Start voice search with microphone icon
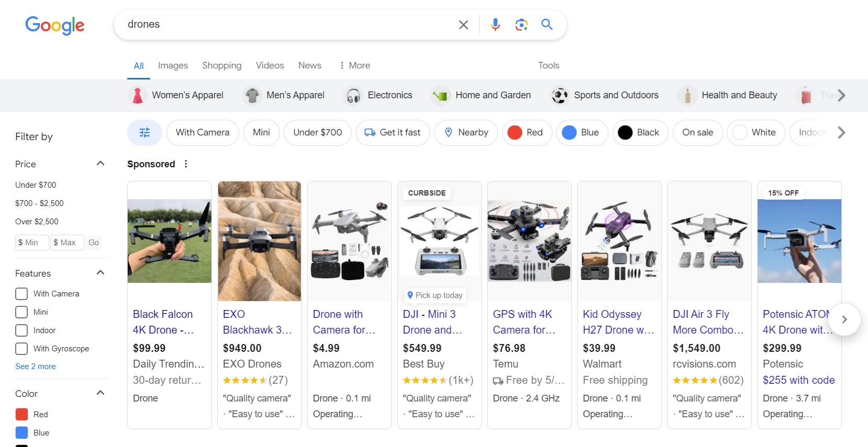Image resolution: width=868 pixels, height=447 pixels. pos(495,25)
